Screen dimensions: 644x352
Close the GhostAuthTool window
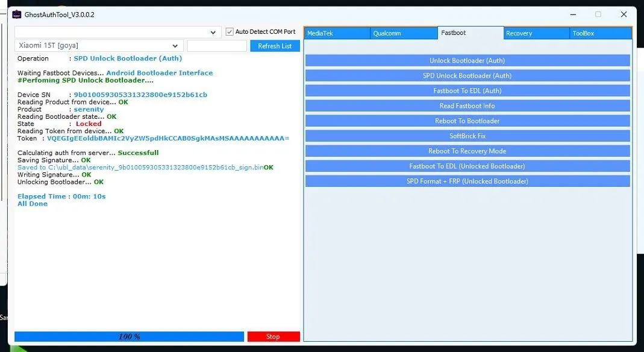(x=624, y=14)
